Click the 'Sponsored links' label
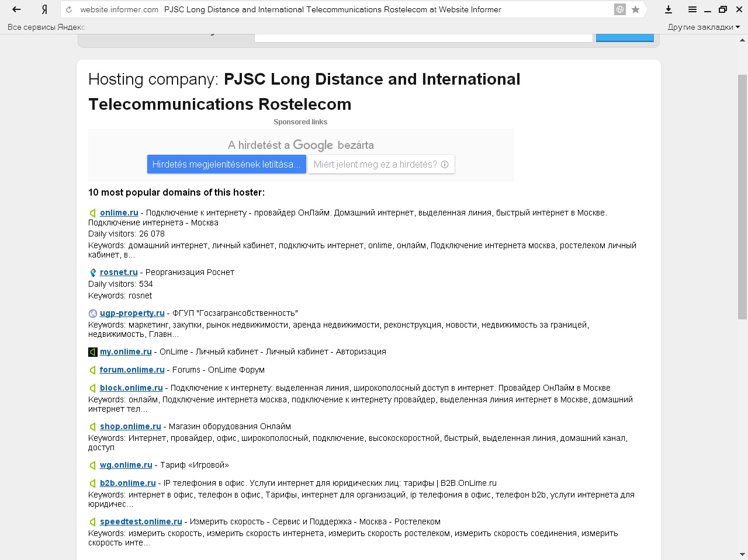The height and width of the screenshot is (560, 748). (300, 122)
